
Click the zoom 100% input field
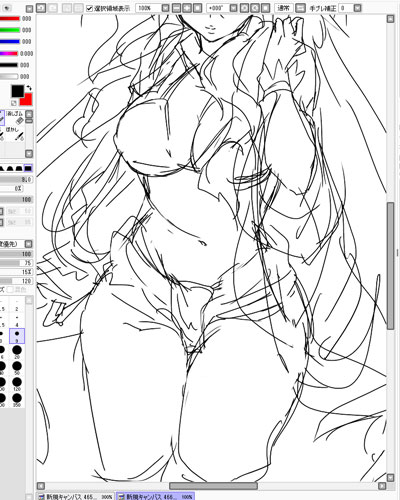pyautogui.click(x=148, y=8)
